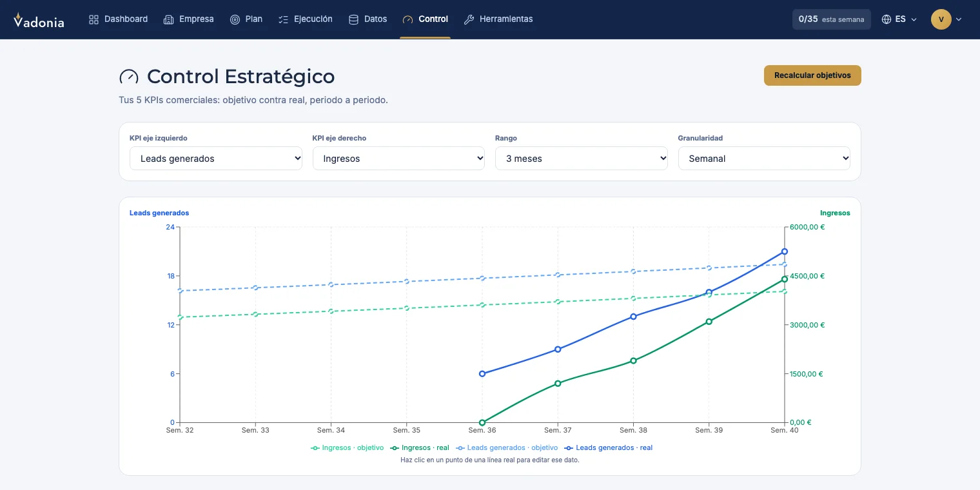Click the Plan target icon

[x=235, y=19]
